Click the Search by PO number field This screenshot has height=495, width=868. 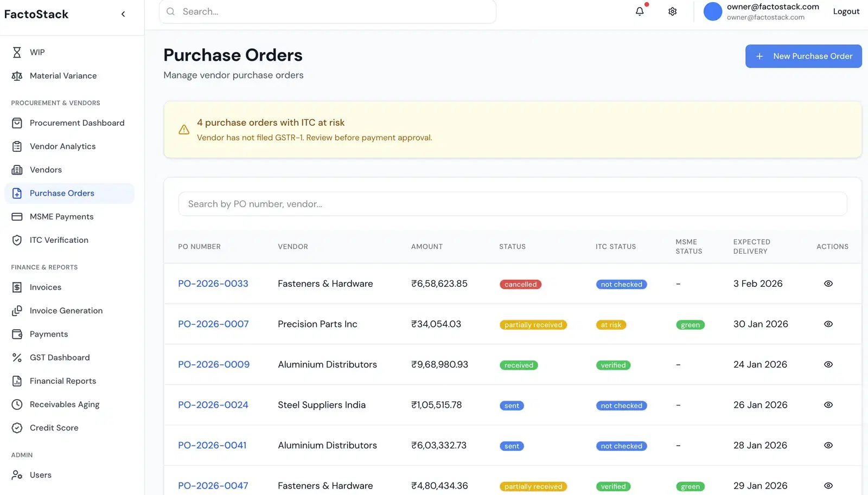coord(513,204)
